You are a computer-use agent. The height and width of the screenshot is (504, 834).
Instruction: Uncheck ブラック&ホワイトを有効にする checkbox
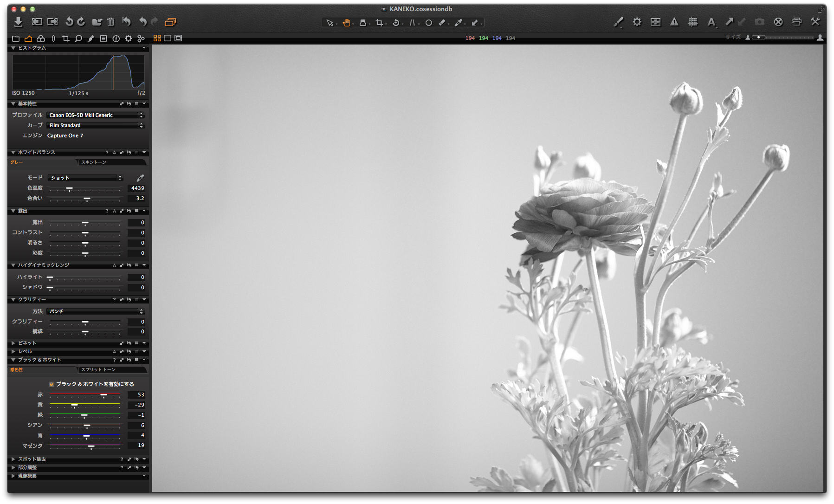[51, 384]
